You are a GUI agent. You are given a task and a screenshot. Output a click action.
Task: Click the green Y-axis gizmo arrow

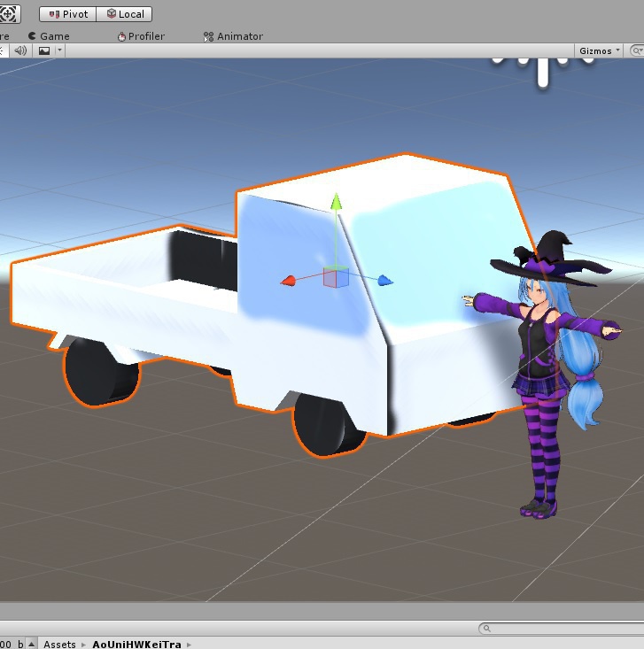tap(337, 202)
